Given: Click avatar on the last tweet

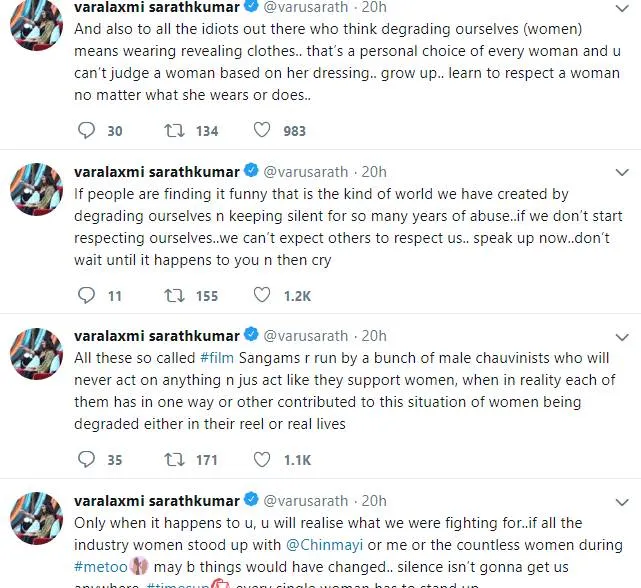Looking at the screenshot, I should point(37,518).
